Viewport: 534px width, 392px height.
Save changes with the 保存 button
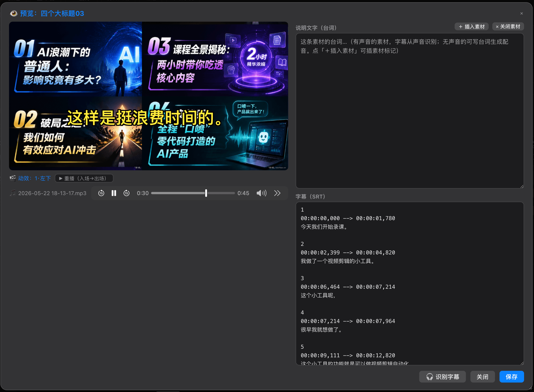tap(512, 377)
